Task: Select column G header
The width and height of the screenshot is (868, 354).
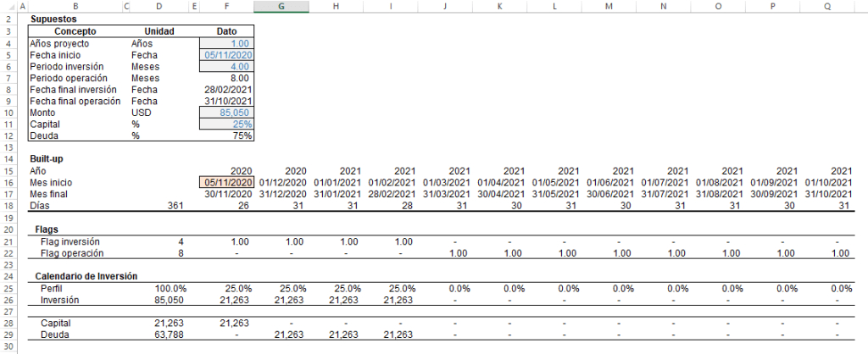Action: (281, 6)
